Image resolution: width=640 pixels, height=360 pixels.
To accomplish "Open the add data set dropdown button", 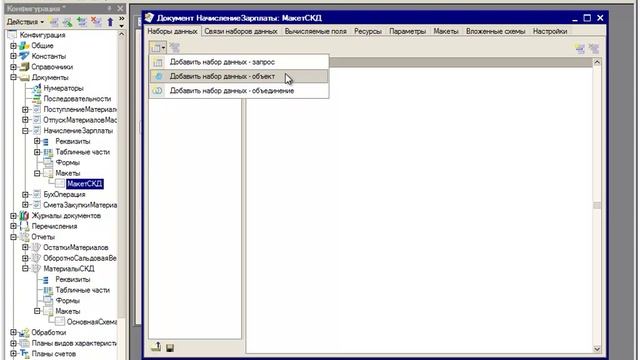I will [158, 48].
